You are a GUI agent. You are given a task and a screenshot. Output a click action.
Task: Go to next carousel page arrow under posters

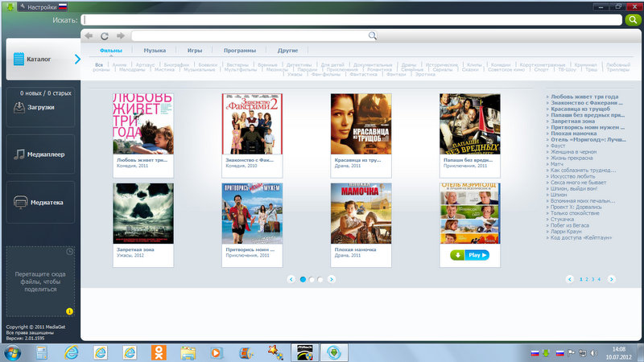pos(332,279)
